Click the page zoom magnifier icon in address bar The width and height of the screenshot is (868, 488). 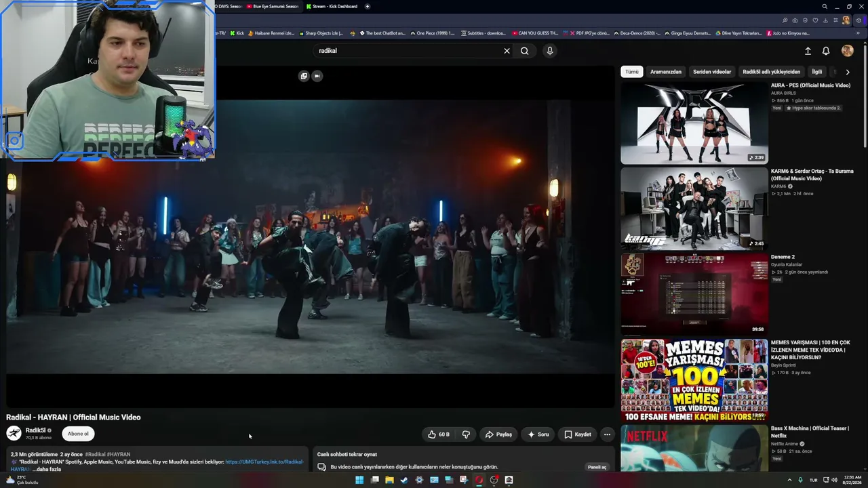(785, 20)
